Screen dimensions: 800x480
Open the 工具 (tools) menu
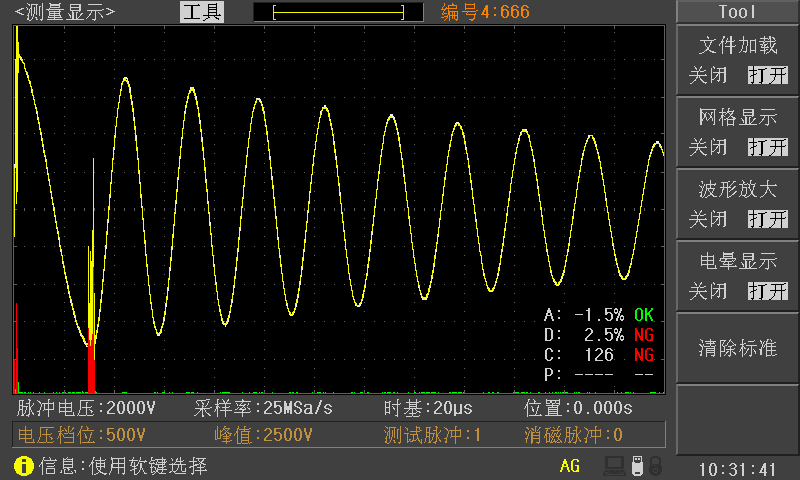pyautogui.click(x=202, y=12)
